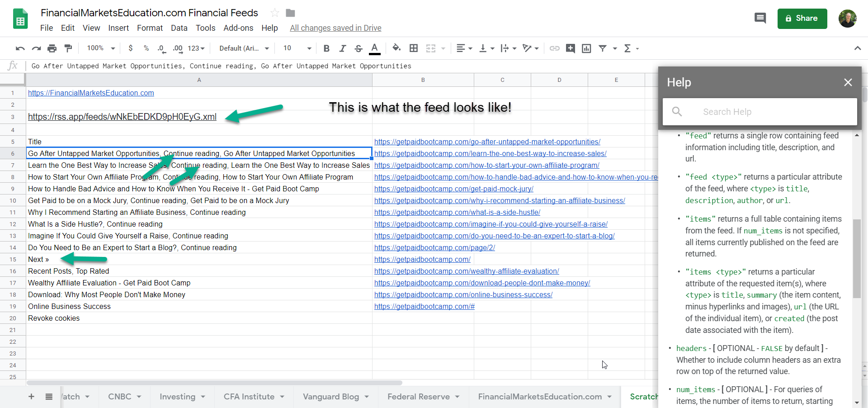868x408 pixels.
Task: Open the Format menu
Action: click(150, 28)
